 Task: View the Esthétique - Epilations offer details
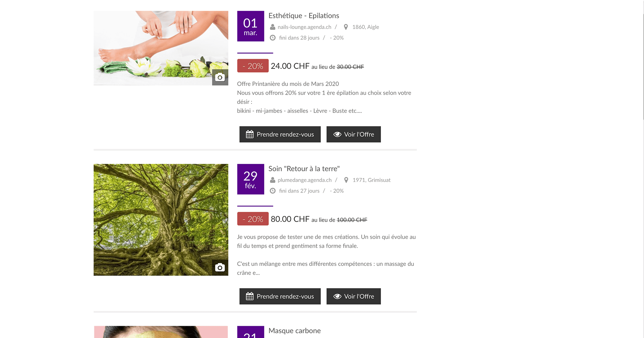point(354,134)
